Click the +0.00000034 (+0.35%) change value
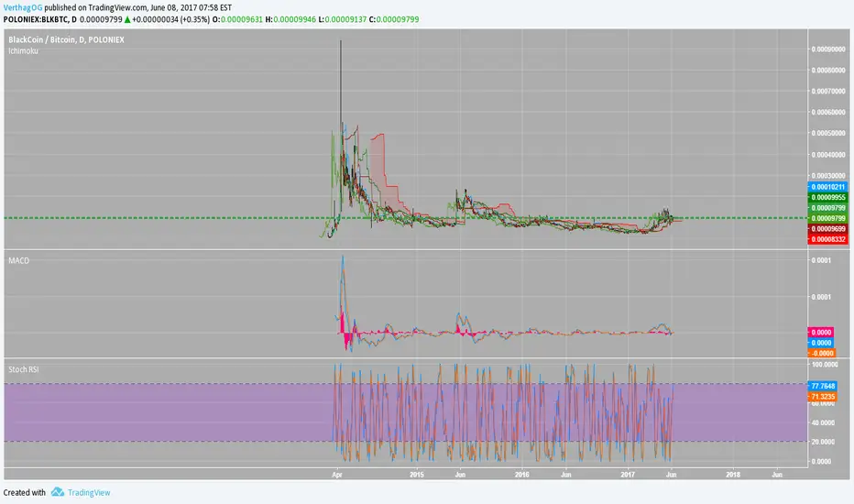The height and width of the screenshot is (504, 854). click(170, 19)
